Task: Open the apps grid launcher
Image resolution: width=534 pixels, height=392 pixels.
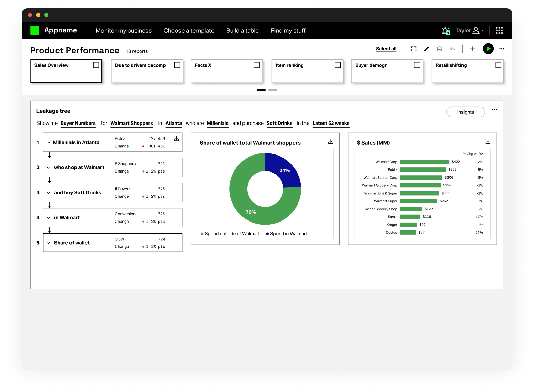Action: tap(499, 31)
